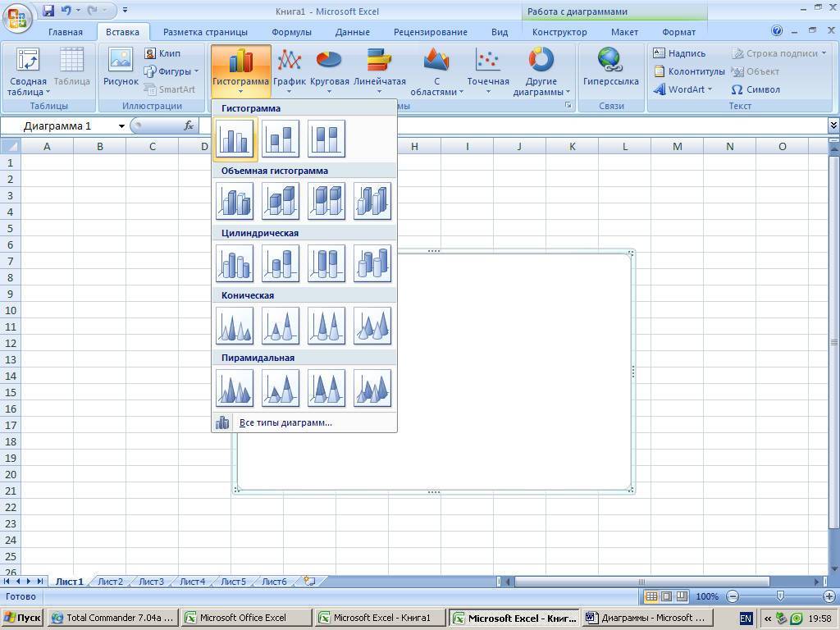Viewport: 840px width, 630px height.
Task: Open the Конструктор chart tools tab
Action: click(x=559, y=32)
